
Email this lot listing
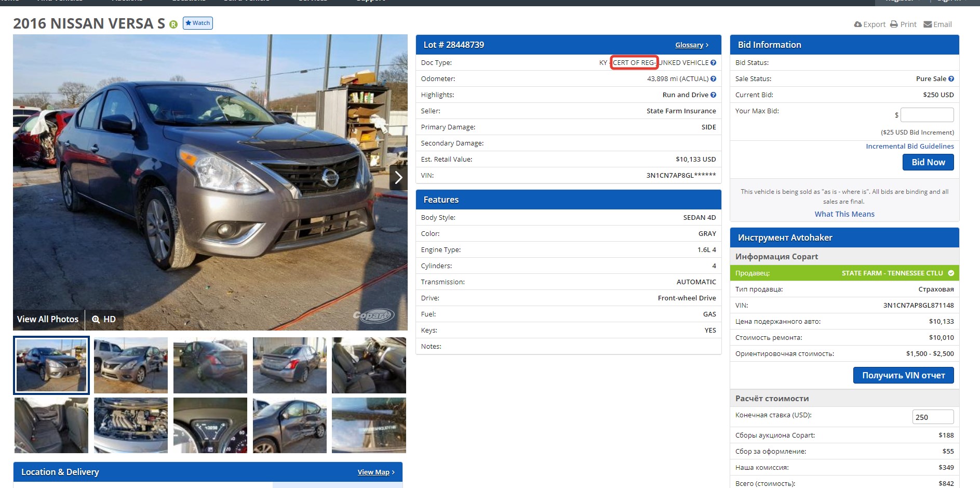937,24
